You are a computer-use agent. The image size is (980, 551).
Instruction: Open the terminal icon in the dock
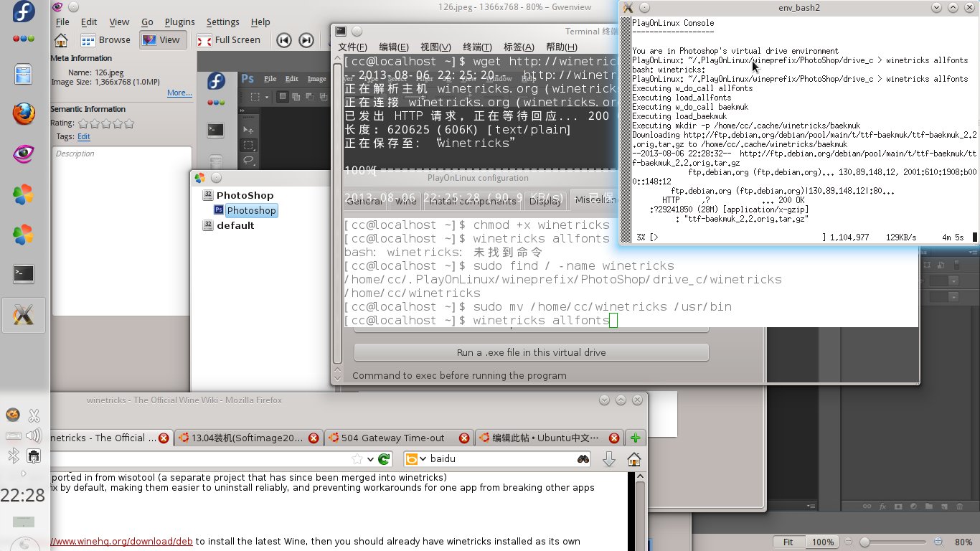pyautogui.click(x=24, y=273)
